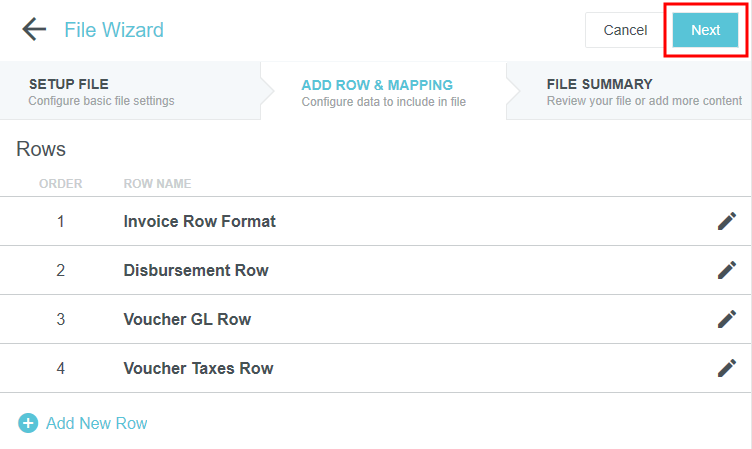This screenshot has height=449, width=752.
Task: Edit the Voucher GL Row
Action: pos(727,319)
